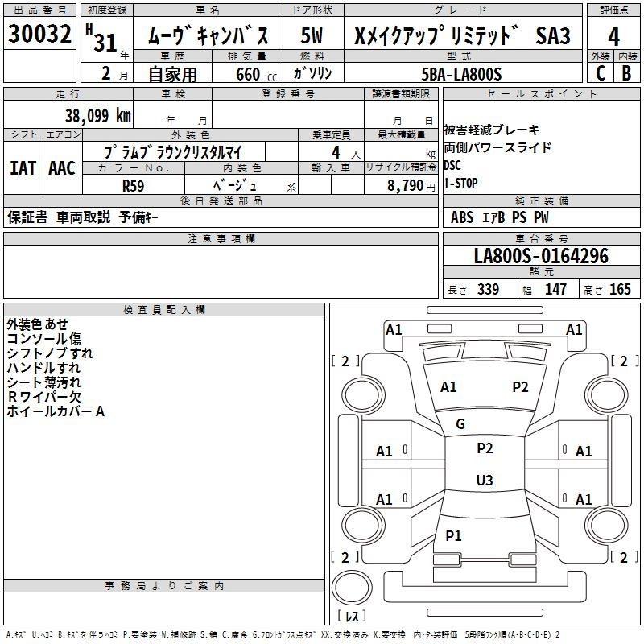
Task: Click the lot number 30032
Action: pyautogui.click(x=40, y=35)
